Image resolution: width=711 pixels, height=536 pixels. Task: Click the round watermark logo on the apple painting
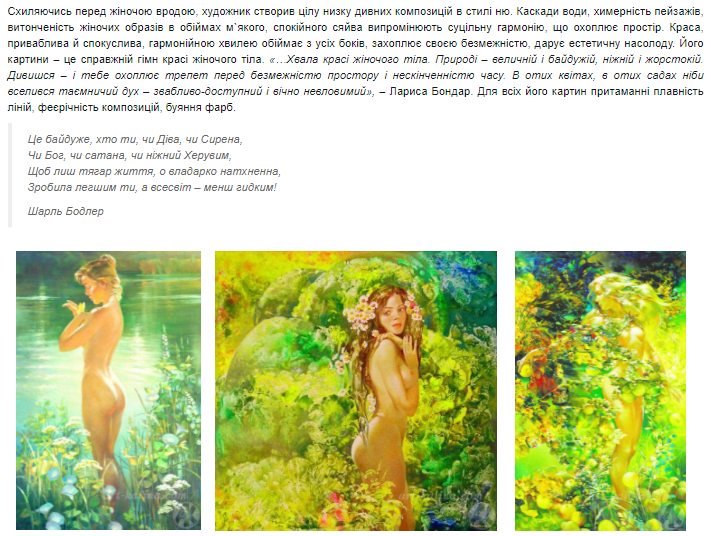(x=672, y=515)
